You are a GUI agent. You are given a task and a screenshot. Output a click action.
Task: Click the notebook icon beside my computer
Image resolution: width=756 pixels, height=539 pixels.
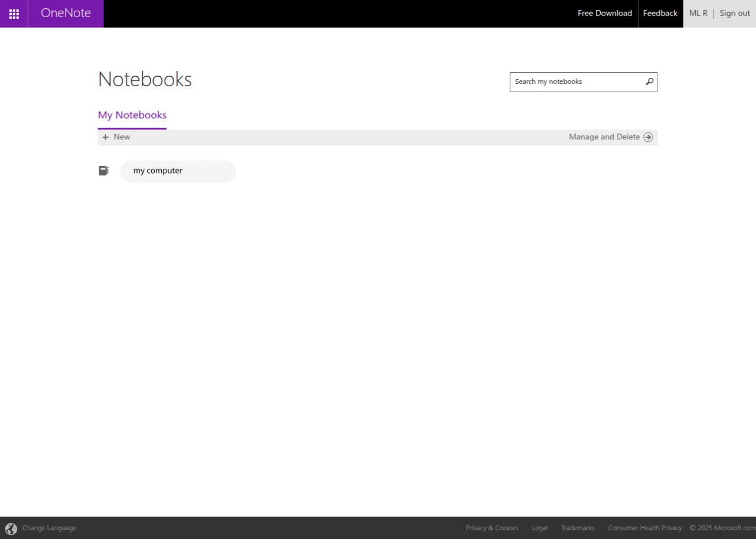[x=103, y=170]
